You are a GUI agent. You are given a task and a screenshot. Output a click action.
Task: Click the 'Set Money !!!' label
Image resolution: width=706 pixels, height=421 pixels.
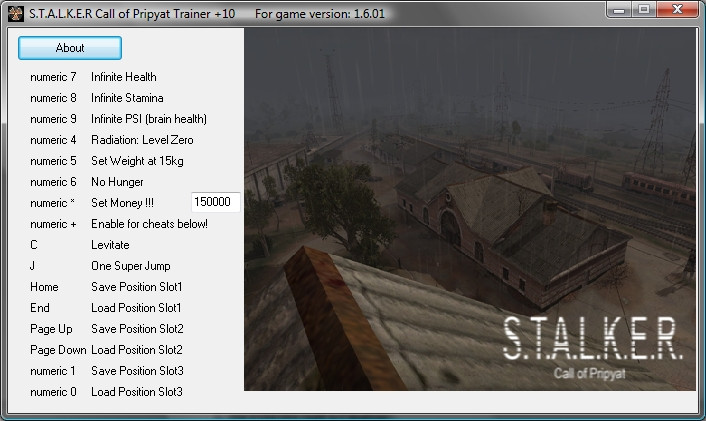tap(122, 203)
